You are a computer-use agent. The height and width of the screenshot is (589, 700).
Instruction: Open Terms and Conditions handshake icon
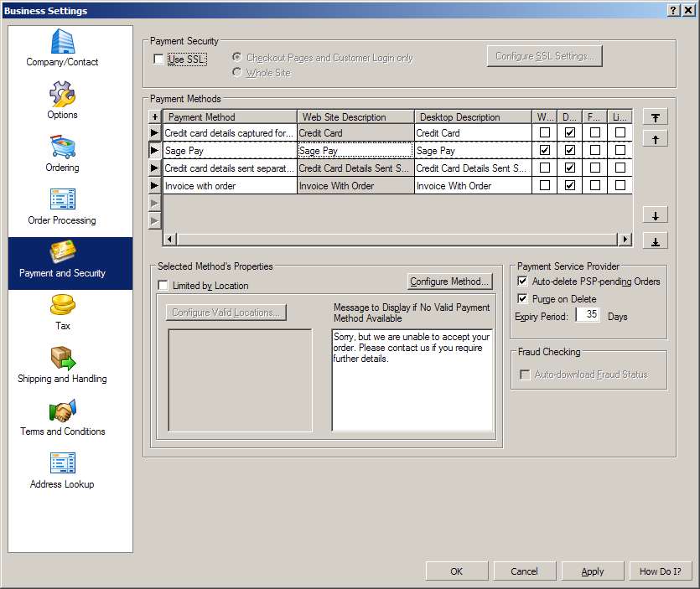point(62,411)
